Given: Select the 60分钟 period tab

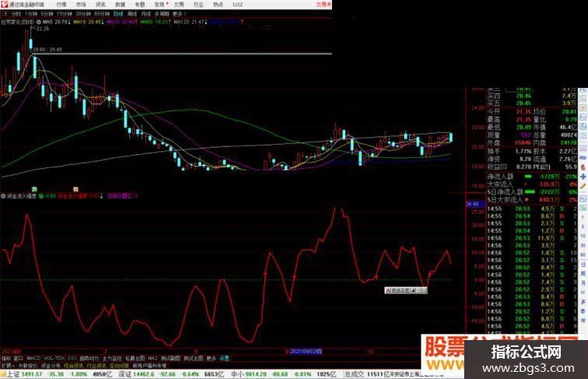Looking at the screenshot, I should pos(101,14).
